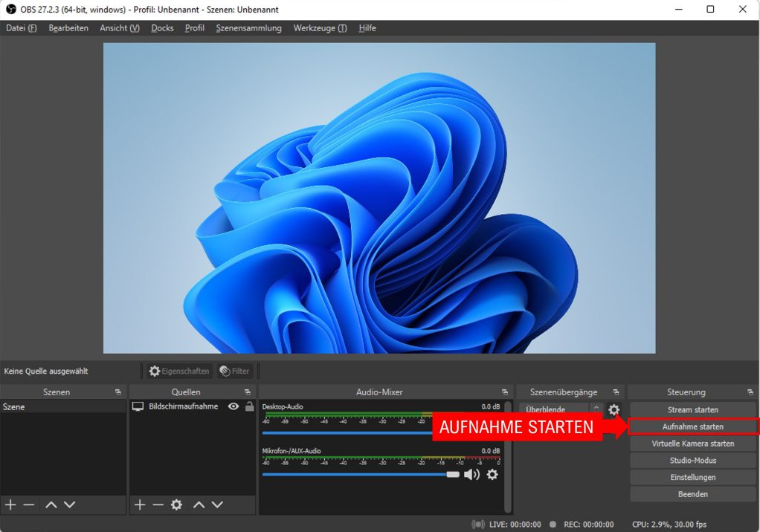Pop out the Steuerung dock panel

[750, 392]
